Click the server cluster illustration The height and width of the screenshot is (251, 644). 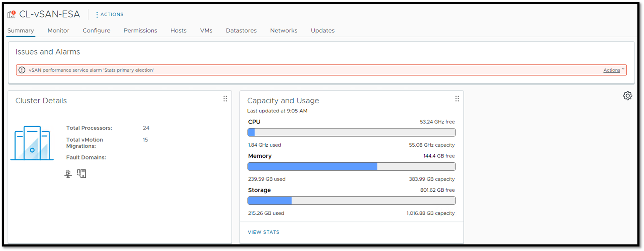click(x=32, y=143)
